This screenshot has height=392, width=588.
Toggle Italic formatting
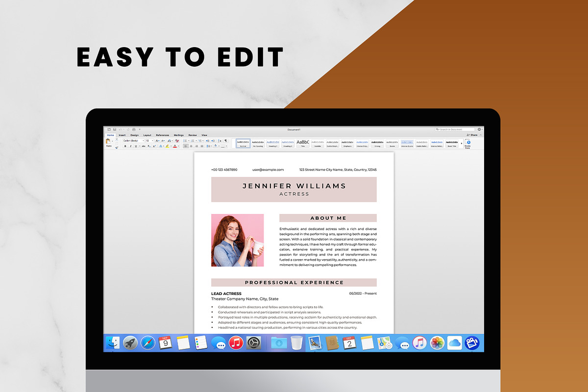(131, 146)
